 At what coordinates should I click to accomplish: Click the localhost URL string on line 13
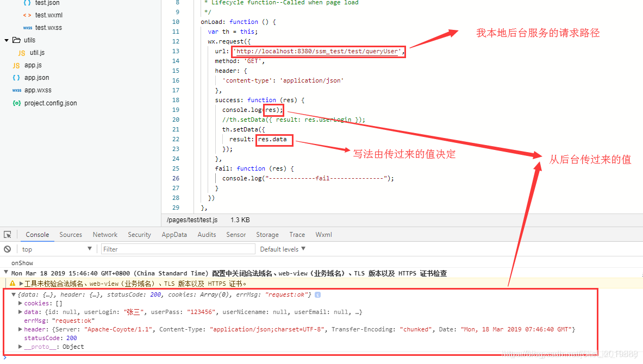click(x=317, y=51)
